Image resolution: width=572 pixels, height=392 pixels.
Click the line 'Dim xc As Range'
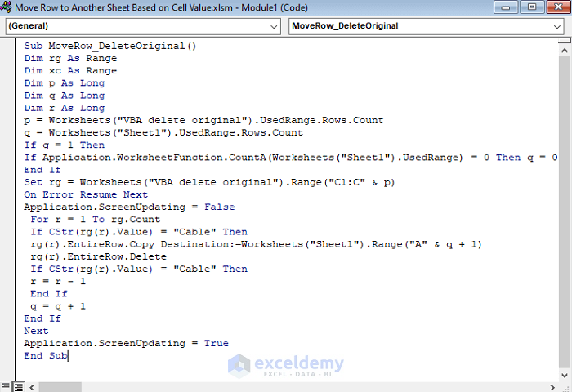coord(70,71)
